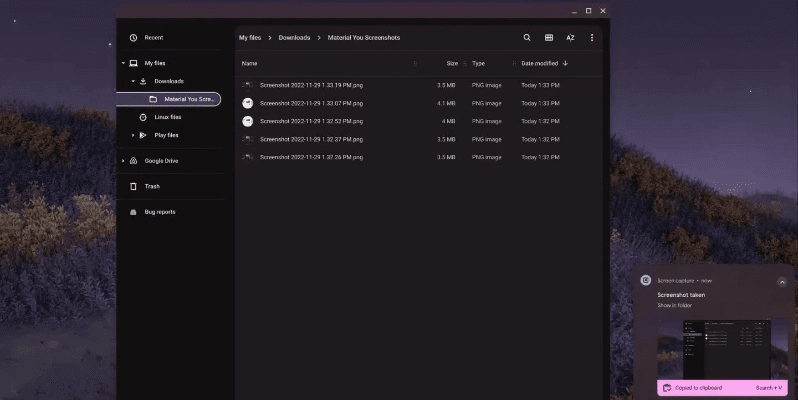Click Show in folder in notification
This screenshot has width=798, height=400.
674,305
